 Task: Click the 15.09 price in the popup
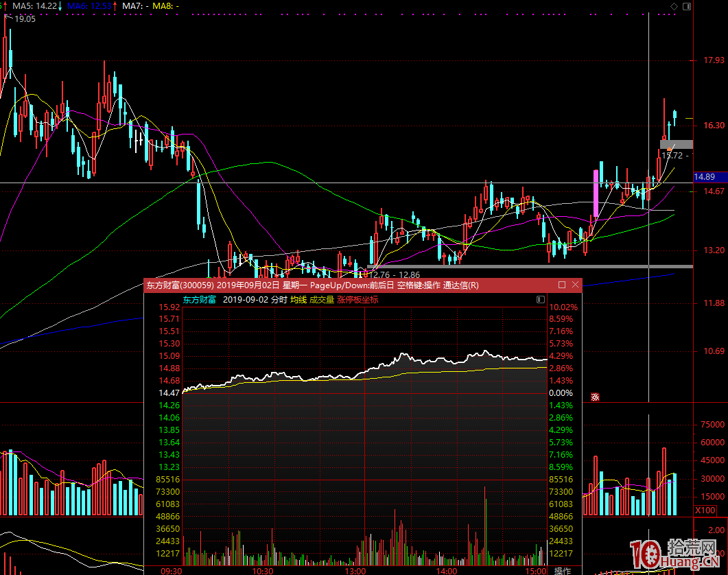169,356
